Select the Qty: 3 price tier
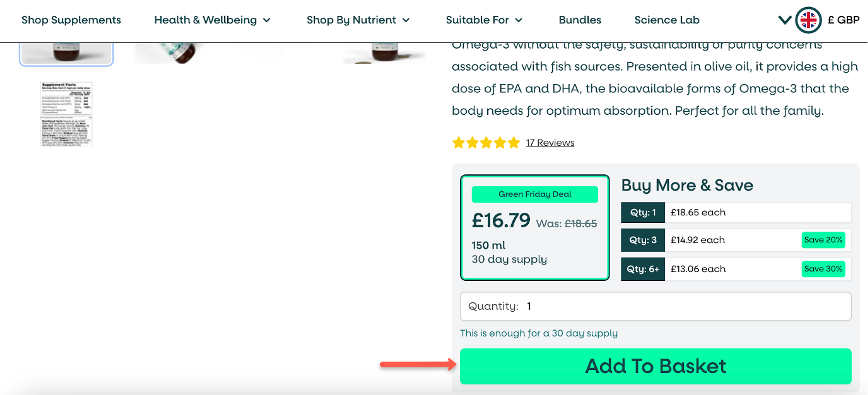This screenshot has width=868, height=395. tap(736, 240)
